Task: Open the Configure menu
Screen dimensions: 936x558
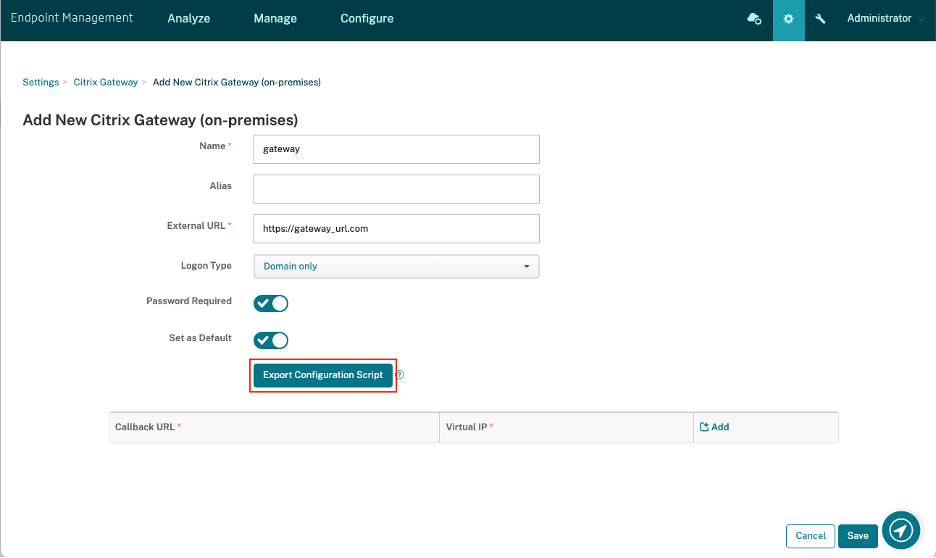Action: click(367, 19)
